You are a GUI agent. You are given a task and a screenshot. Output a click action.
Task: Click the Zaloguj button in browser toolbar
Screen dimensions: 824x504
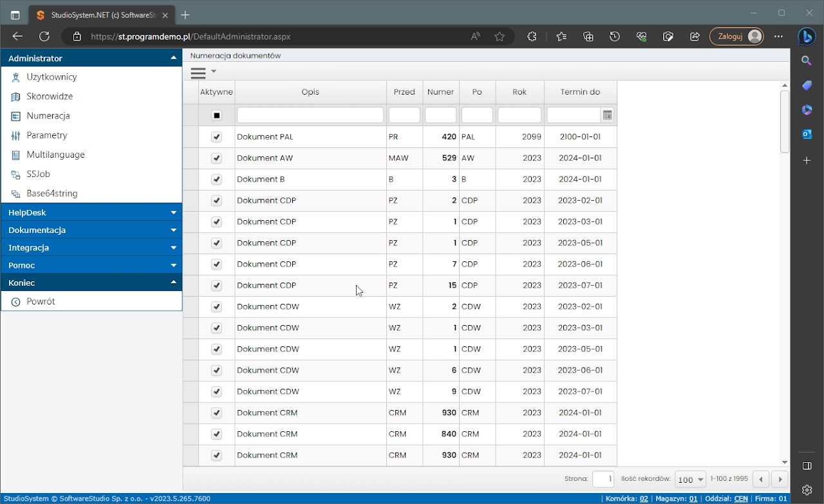pyautogui.click(x=736, y=37)
